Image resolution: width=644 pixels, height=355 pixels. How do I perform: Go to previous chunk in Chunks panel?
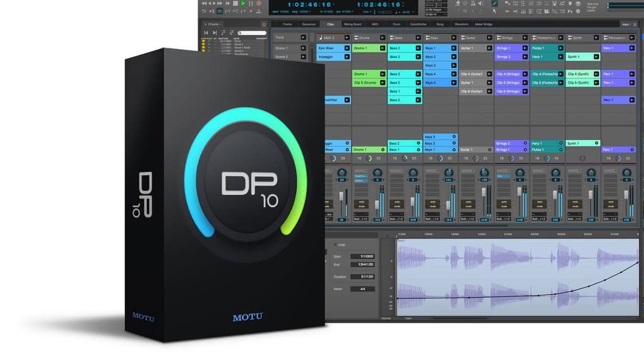pyautogui.click(x=206, y=33)
